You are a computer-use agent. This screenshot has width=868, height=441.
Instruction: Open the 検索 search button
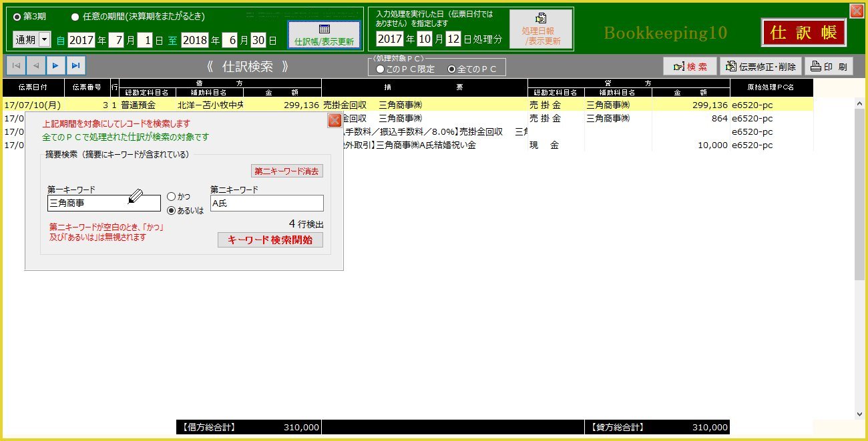[690, 66]
